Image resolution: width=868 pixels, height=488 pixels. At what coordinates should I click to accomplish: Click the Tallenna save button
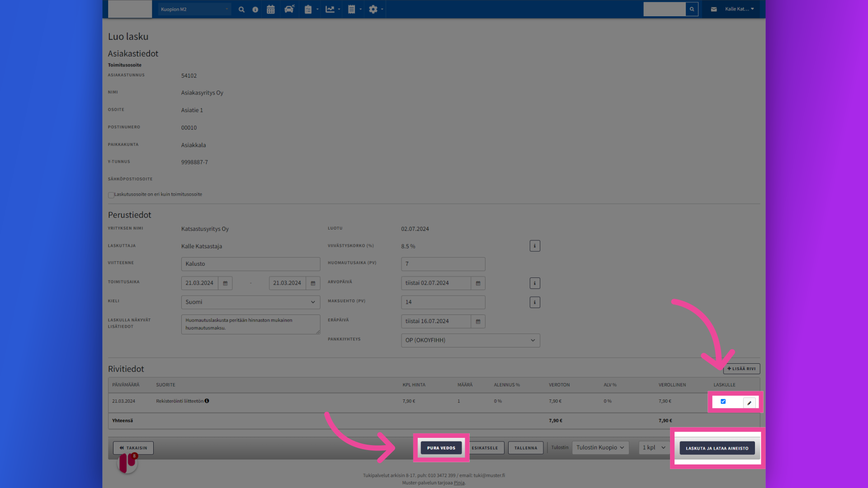click(526, 448)
